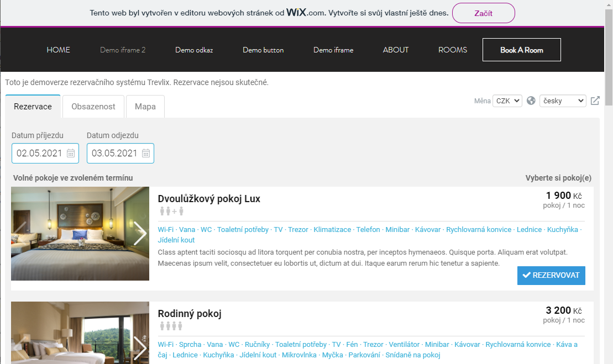The height and width of the screenshot is (364, 613).
Task: Click the 1 900 Kč price
Action: tap(564, 196)
